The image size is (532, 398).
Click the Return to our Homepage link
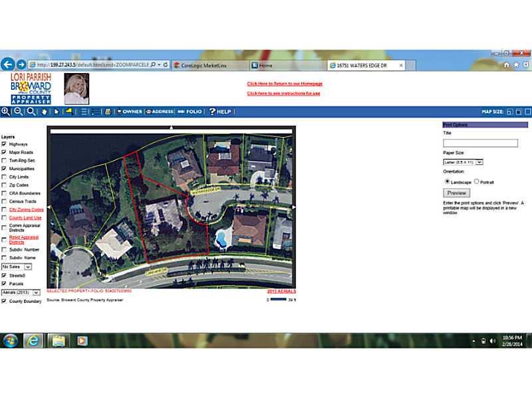point(285,84)
